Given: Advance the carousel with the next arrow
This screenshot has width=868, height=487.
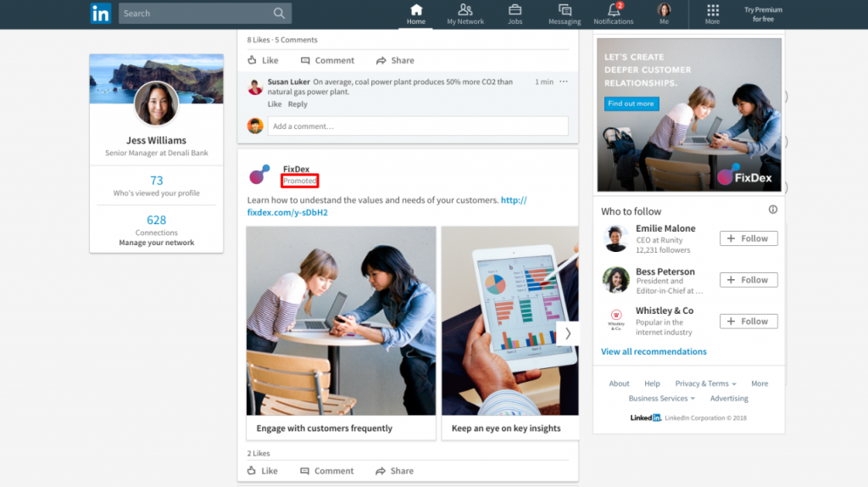Looking at the screenshot, I should (567, 333).
